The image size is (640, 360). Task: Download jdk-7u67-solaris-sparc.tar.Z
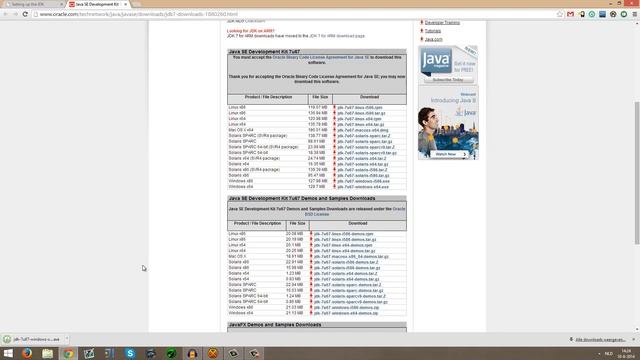point(364,136)
